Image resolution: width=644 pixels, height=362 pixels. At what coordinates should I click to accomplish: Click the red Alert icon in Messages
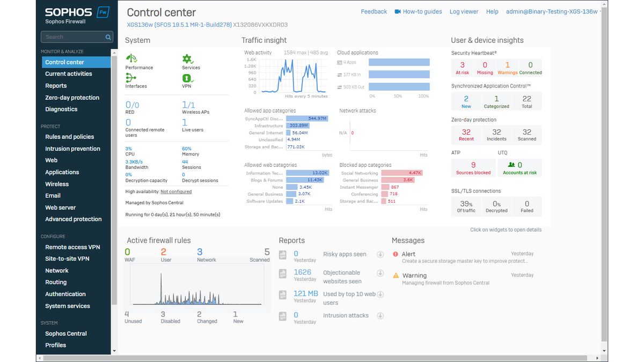[x=396, y=254]
